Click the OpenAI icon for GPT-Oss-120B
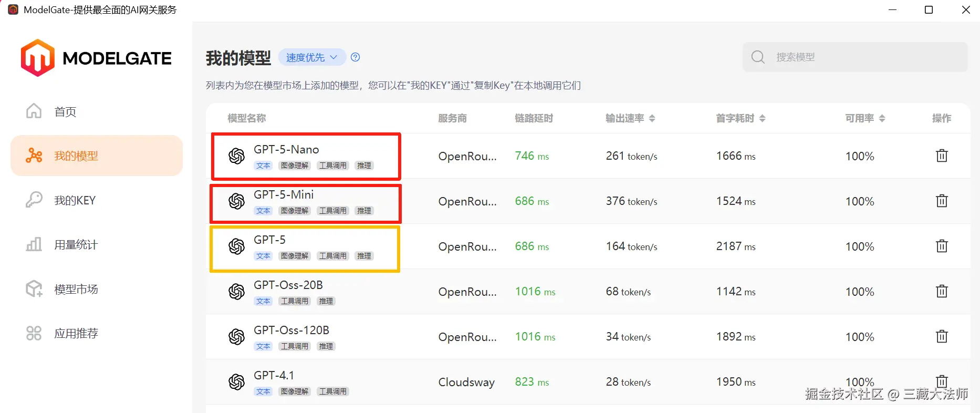The height and width of the screenshot is (413, 980). tap(236, 337)
